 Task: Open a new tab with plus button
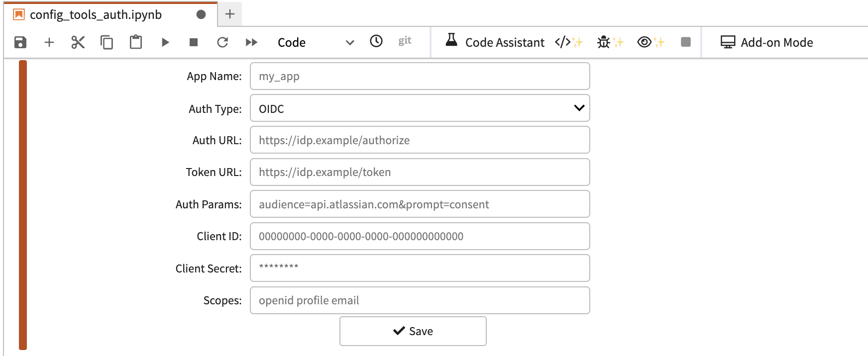[229, 14]
